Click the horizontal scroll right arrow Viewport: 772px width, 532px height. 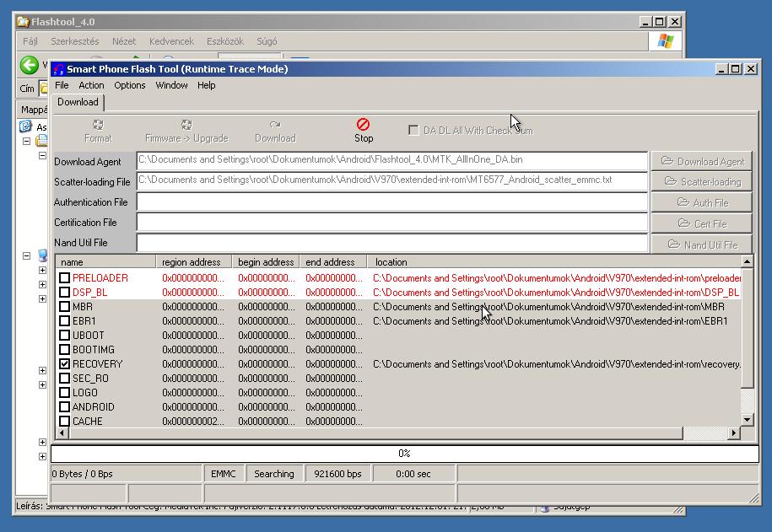pyautogui.click(x=734, y=433)
